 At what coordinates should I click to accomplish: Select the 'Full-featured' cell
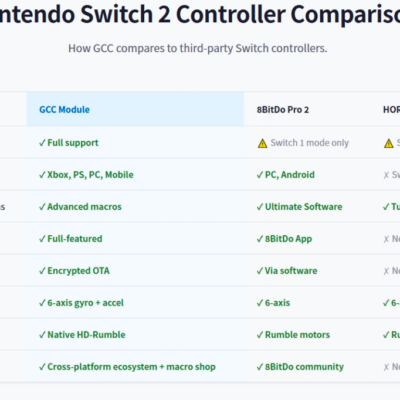click(135, 238)
